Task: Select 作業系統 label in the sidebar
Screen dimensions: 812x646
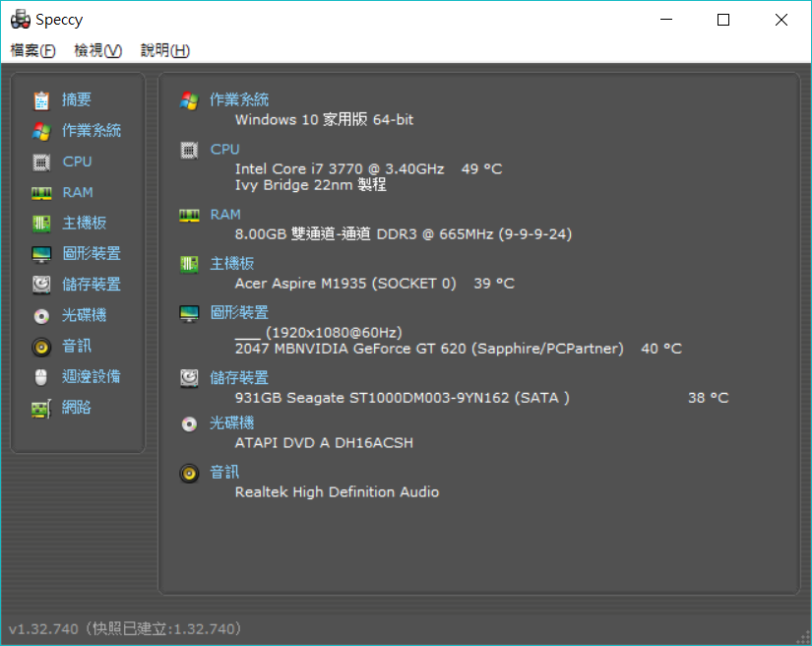Action: [92, 131]
